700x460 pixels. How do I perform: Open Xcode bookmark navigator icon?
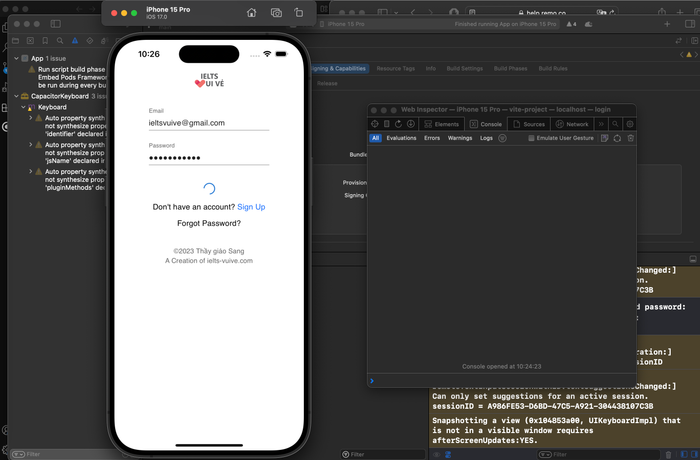pos(45,41)
